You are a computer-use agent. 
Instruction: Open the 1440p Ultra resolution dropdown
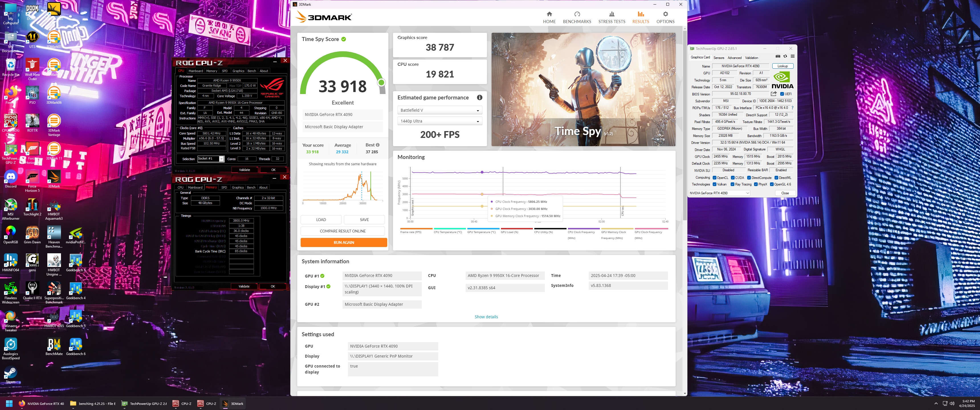pos(440,121)
